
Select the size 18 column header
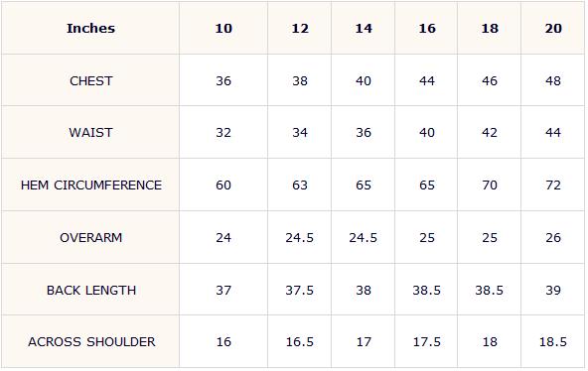(490, 29)
